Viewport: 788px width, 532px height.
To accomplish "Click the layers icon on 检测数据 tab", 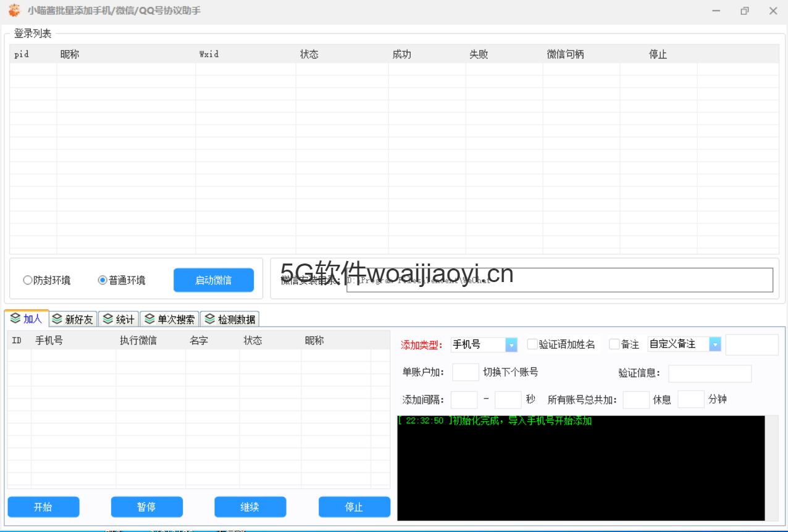I will 210,319.
